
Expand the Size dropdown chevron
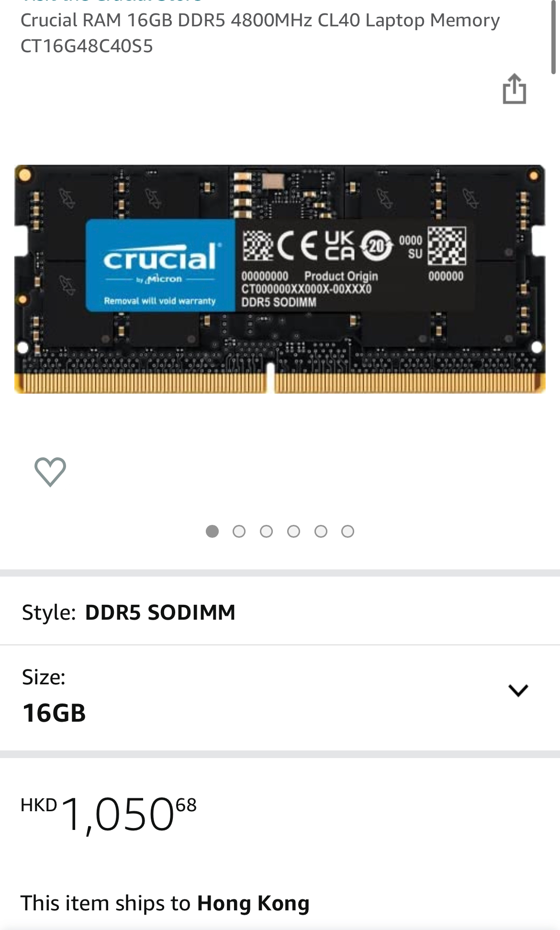(x=518, y=690)
